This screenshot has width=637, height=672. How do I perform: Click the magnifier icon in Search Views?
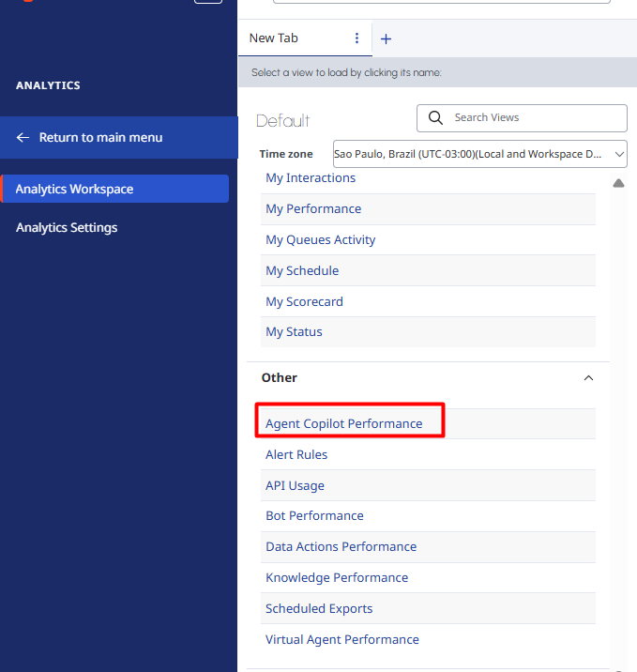[435, 118]
